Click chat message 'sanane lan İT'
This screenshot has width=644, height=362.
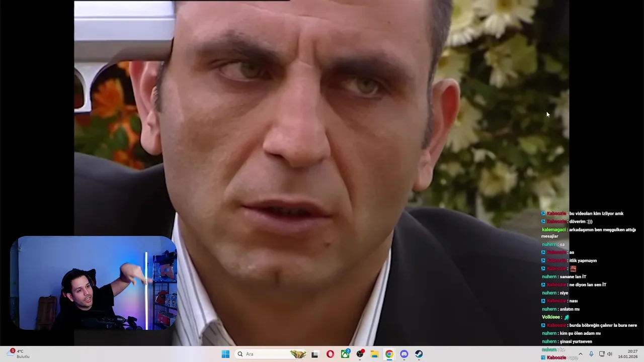tap(573, 277)
